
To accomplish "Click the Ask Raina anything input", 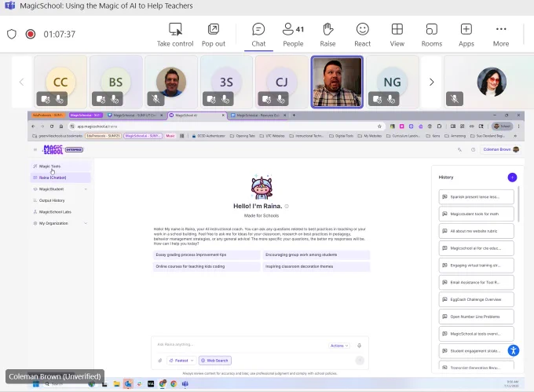I will click(x=240, y=345).
